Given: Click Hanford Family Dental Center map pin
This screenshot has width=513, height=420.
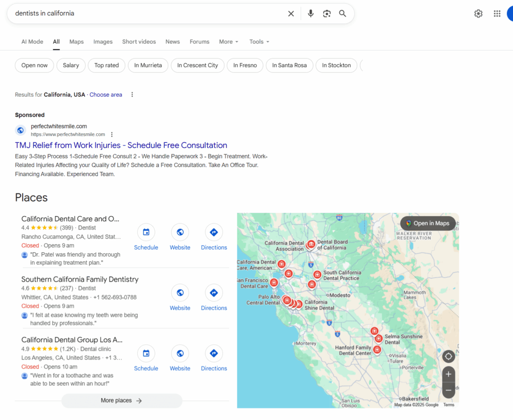Looking at the screenshot, I should (377, 350).
